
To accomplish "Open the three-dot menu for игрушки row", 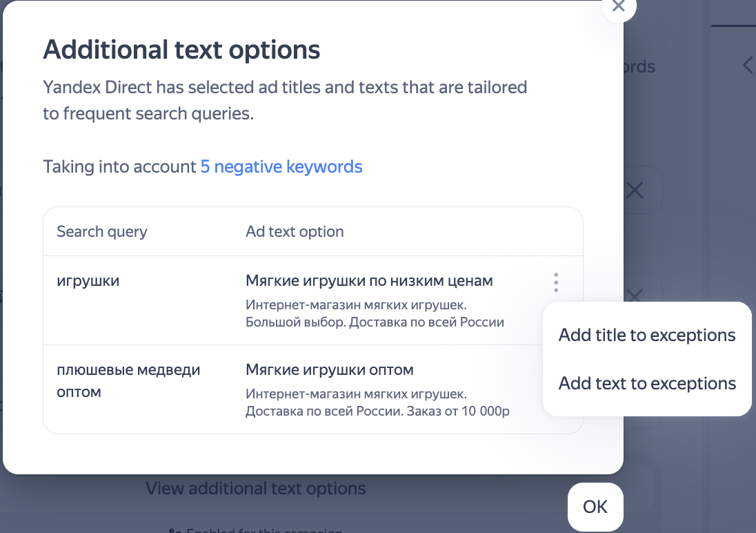I will click(x=556, y=282).
